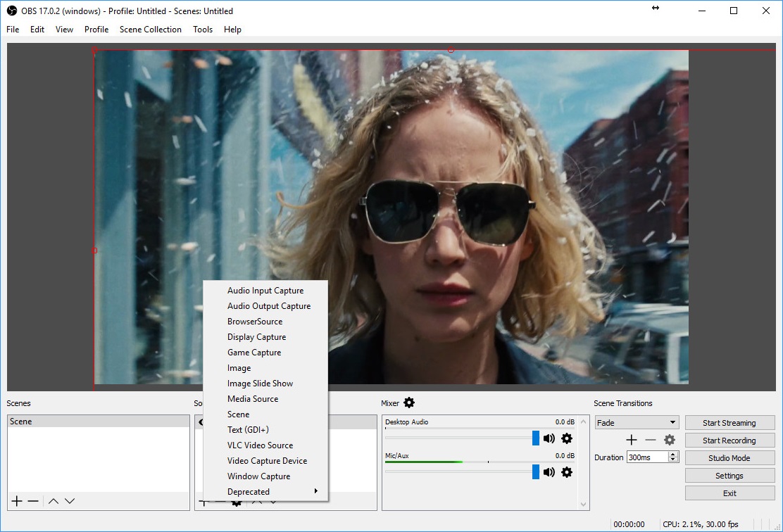Viewport: 783px width, 532px height.
Task: Click Start Recording button
Action: (x=729, y=441)
